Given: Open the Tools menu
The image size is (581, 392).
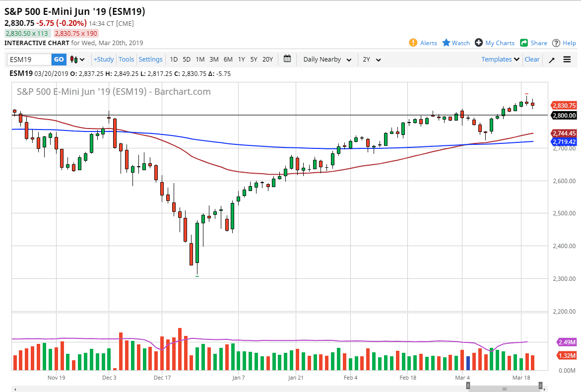Looking at the screenshot, I should pyautogui.click(x=126, y=59).
